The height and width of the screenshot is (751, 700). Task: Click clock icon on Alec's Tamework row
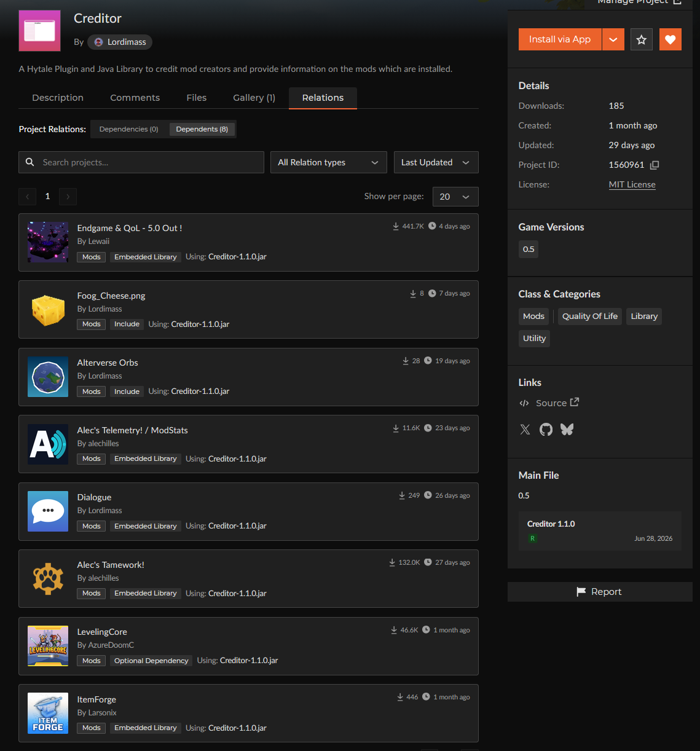(428, 562)
